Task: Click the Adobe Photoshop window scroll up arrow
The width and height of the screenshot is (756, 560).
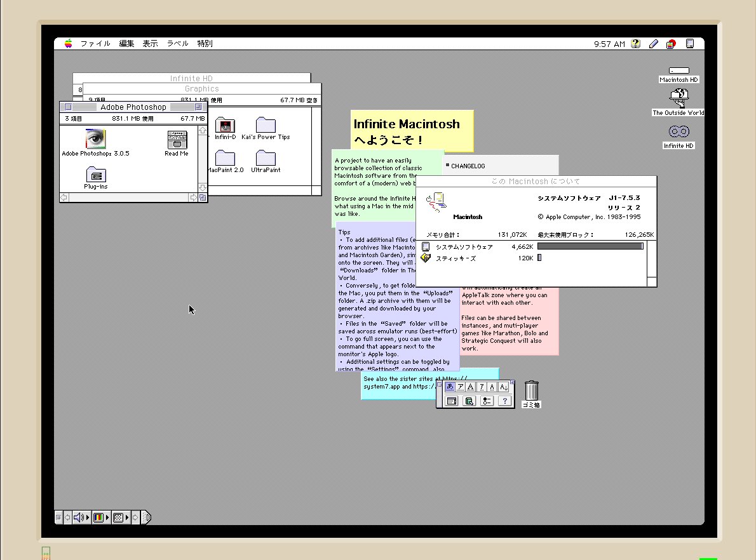Action: (x=203, y=131)
